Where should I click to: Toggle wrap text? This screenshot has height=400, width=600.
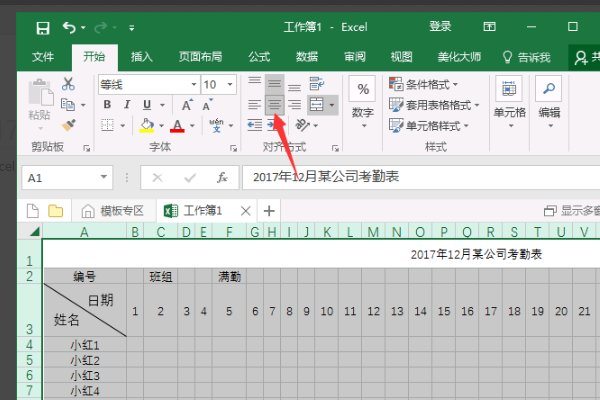click(316, 84)
